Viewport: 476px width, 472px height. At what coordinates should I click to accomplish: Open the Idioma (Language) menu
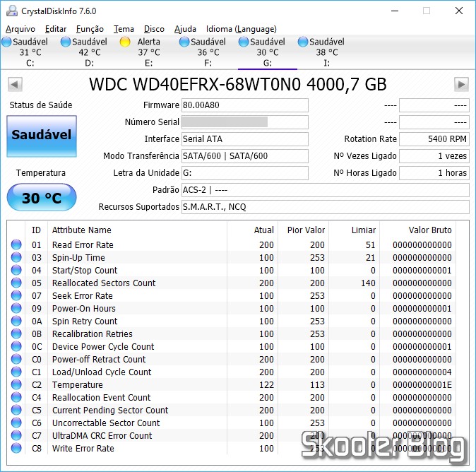[x=242, y=29]
